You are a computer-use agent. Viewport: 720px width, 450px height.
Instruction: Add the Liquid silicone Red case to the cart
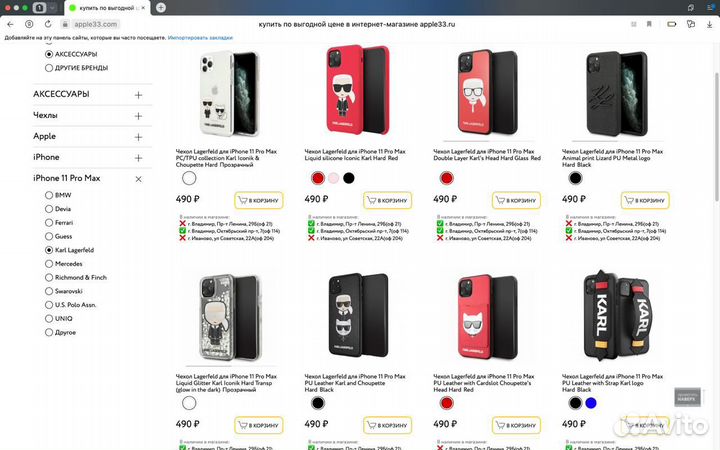pos(388,200)
